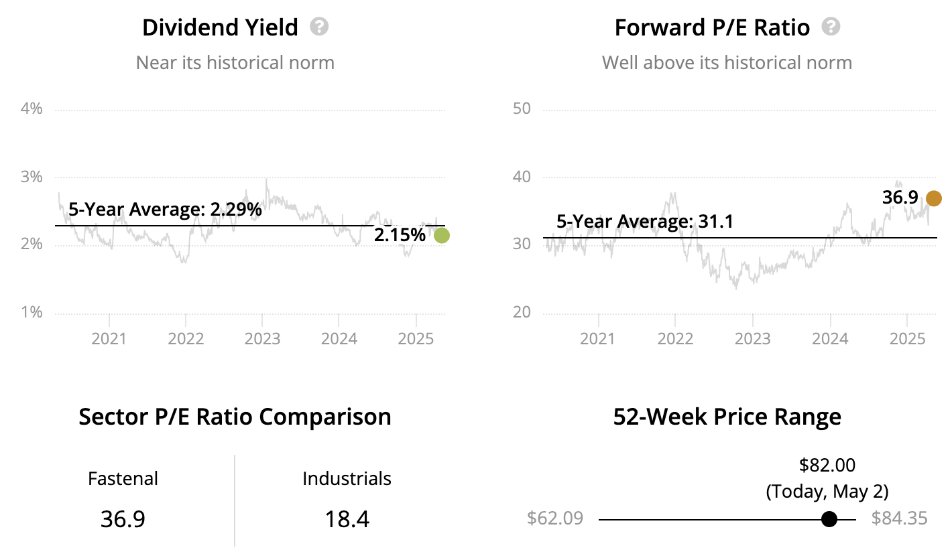This screenshot has height=560, width=952.
Task: Select the 5-Year Average: 31.1 label
Action: [645, 221]
